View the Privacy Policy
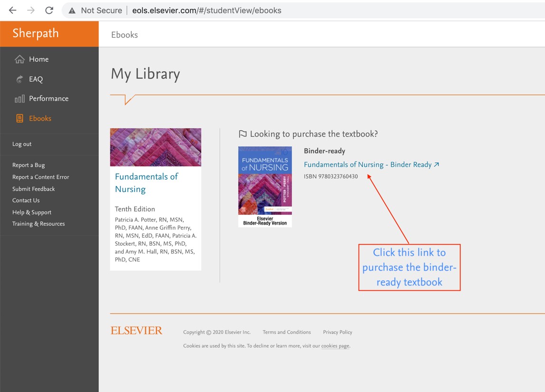Screen dimensions: 545x392 [338, 332]
